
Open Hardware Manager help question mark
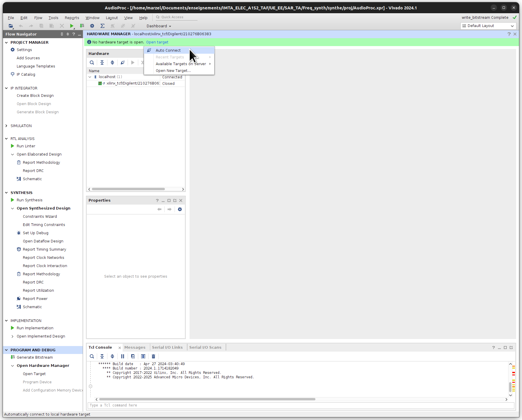tap(509, 34)
